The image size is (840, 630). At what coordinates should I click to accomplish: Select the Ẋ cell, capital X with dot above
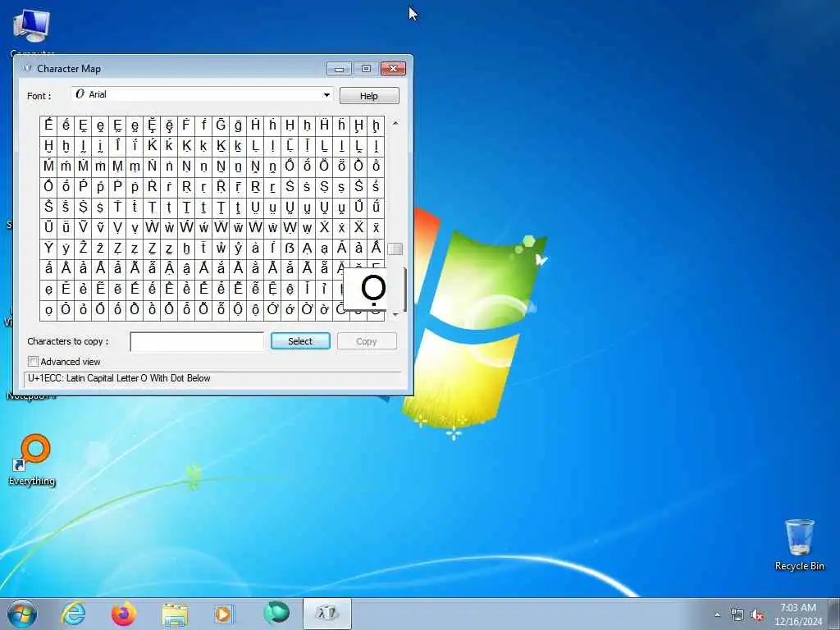(324, 228)
